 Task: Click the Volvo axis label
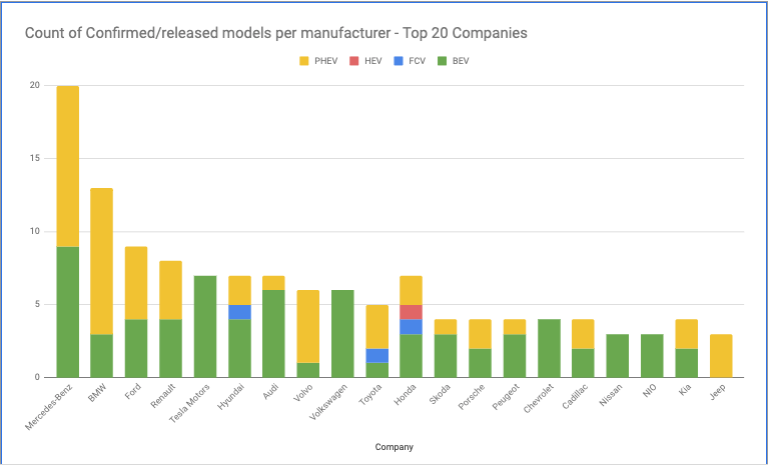click(304, 392)
